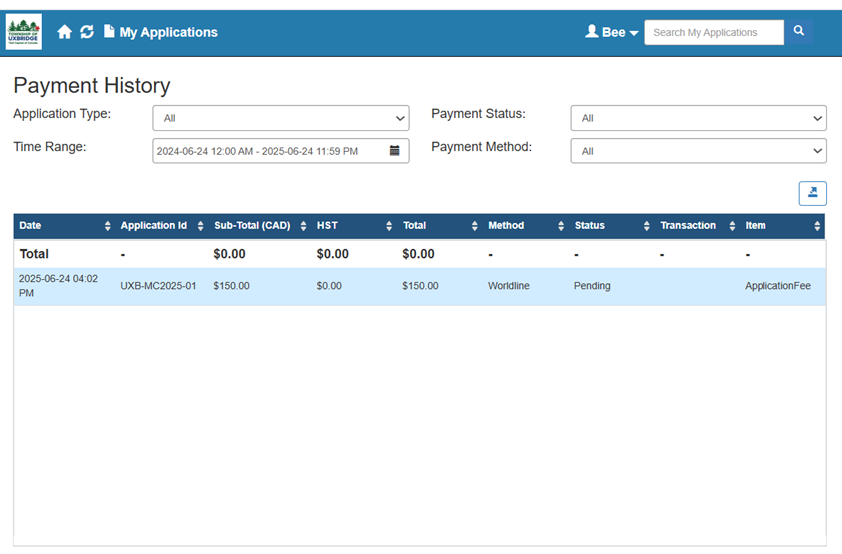Click the 2025-06-24 04:02 PM date cell
Image resolution: width=842 pixels, height=554 pixels.
(59, 286)
